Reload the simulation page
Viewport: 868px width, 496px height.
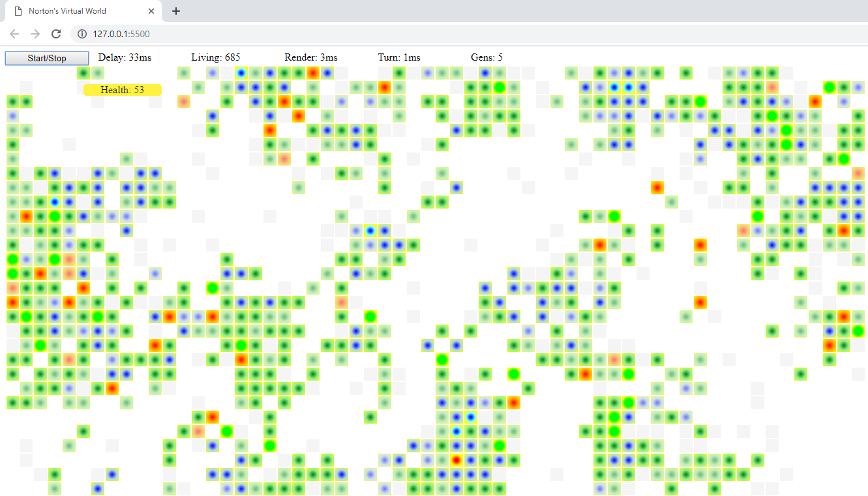[56, 34]
